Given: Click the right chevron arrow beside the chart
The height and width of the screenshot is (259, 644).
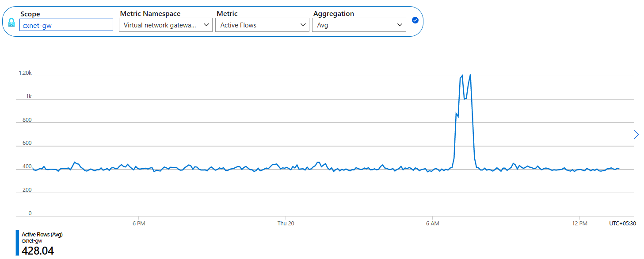Looking at the screenshot, I should point(636,135).
